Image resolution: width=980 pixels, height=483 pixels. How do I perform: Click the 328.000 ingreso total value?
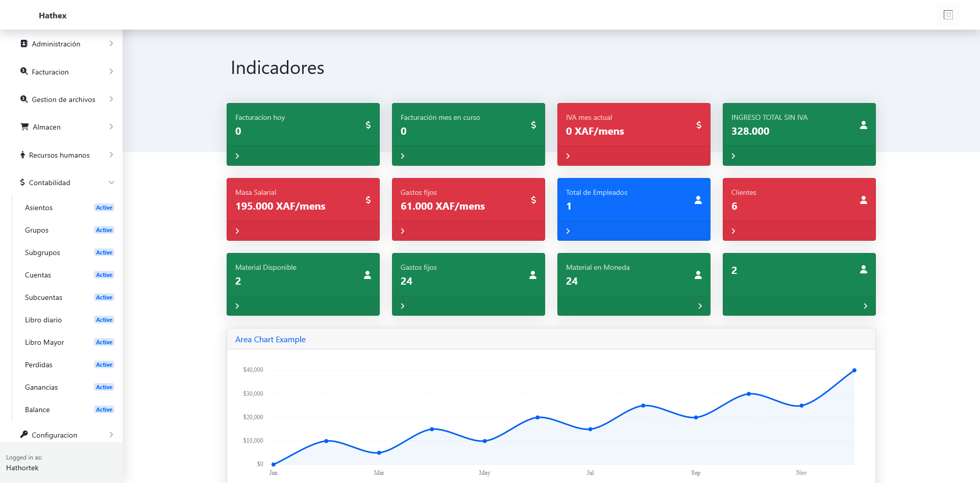[x=750, y=131]
